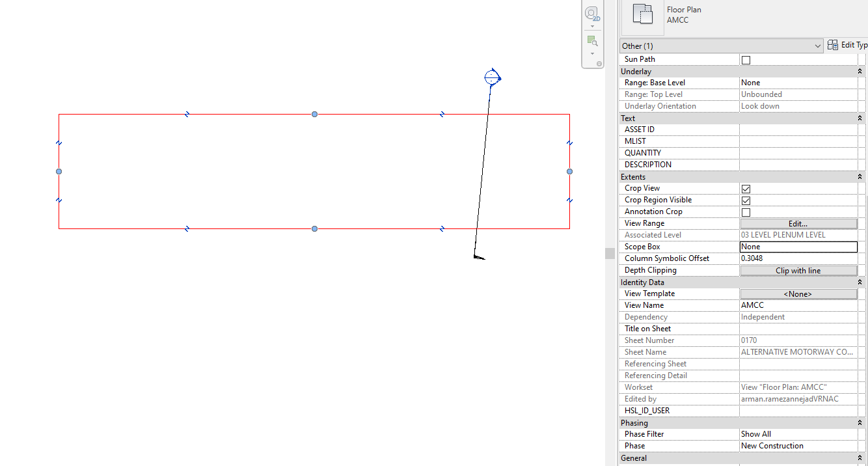The height and width of the screenshot is (466, 868).
Task: Select the section head marker in the drawing
Action: pyautogui.click(x=491, y=77)
